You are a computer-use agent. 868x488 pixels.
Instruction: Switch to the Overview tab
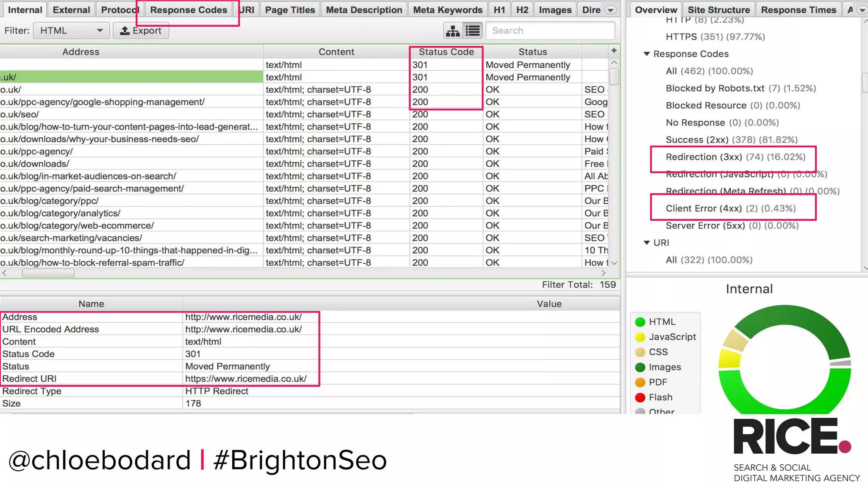(x=656, y=10)
